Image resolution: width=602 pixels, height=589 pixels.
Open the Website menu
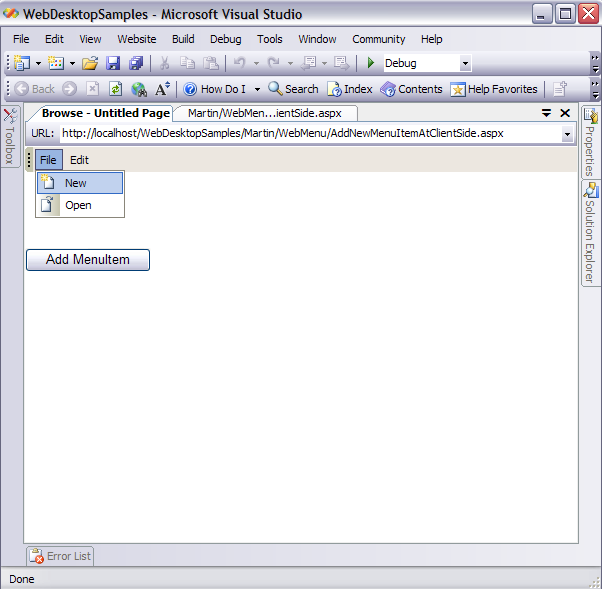point(137,39)
